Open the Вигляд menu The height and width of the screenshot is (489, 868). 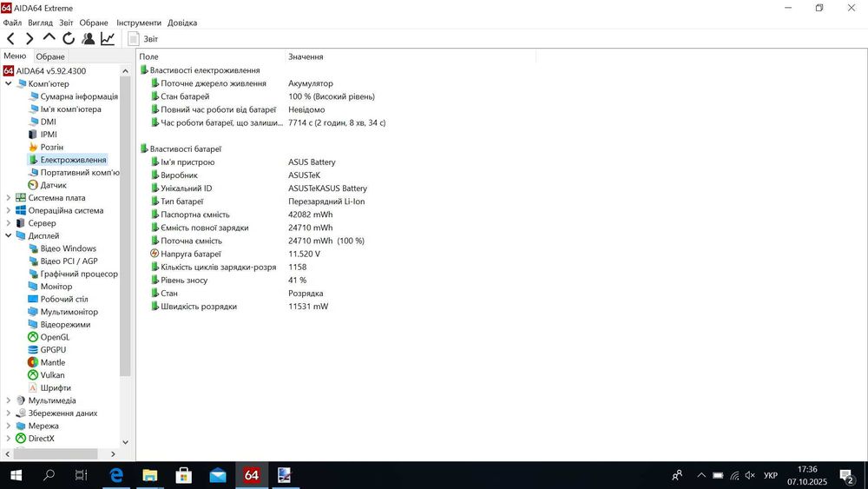(41, 23)
